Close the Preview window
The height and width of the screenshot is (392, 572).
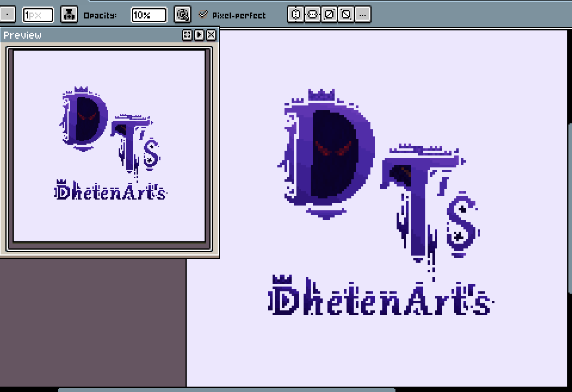[x=211, y=35]
